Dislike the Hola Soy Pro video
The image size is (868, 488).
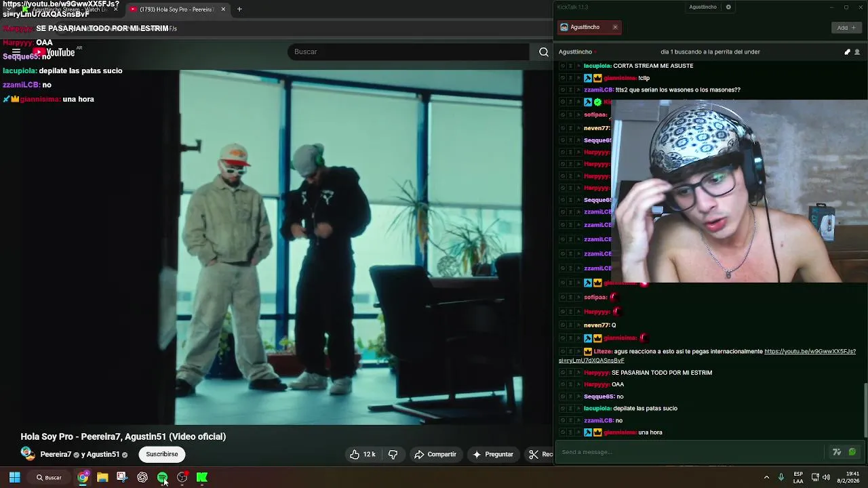pos(393,454)
